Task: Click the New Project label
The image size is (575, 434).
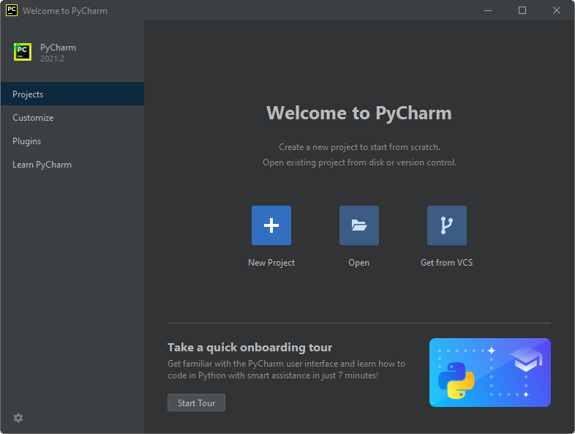Action: click(x=271, y=263)
